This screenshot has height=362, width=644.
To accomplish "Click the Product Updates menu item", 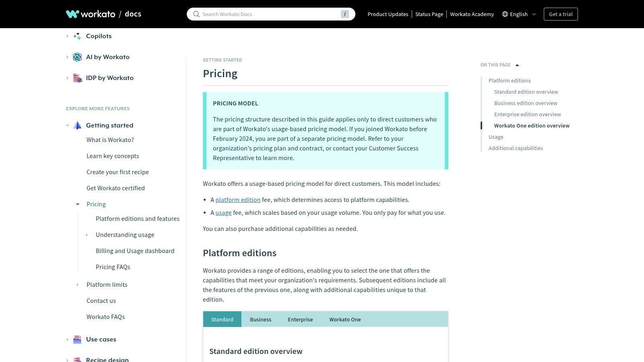I will [x=388, y=14].
